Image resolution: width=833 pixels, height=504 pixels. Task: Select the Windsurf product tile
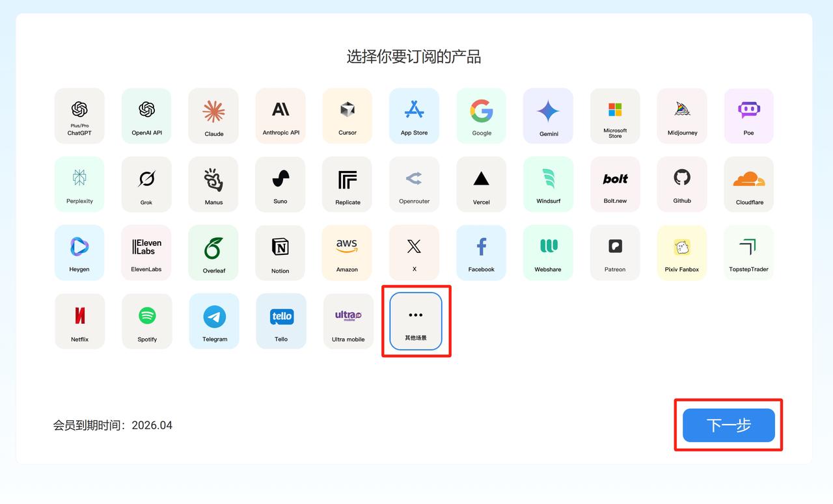point(548,184)
